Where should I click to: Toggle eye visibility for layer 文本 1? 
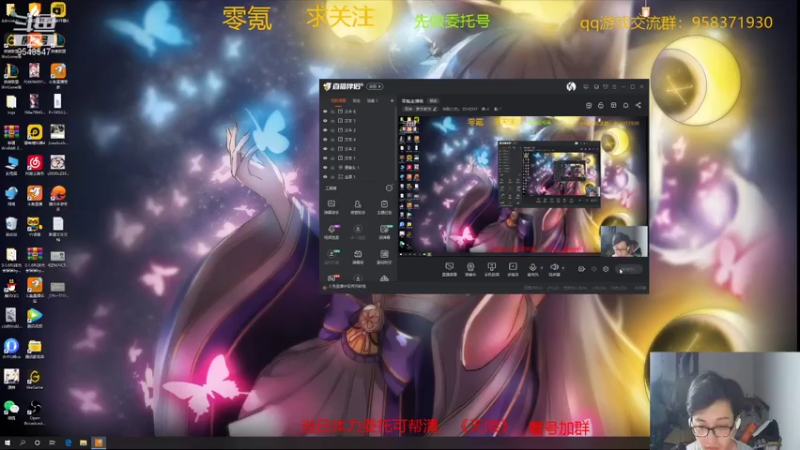(x=325, y=158)
